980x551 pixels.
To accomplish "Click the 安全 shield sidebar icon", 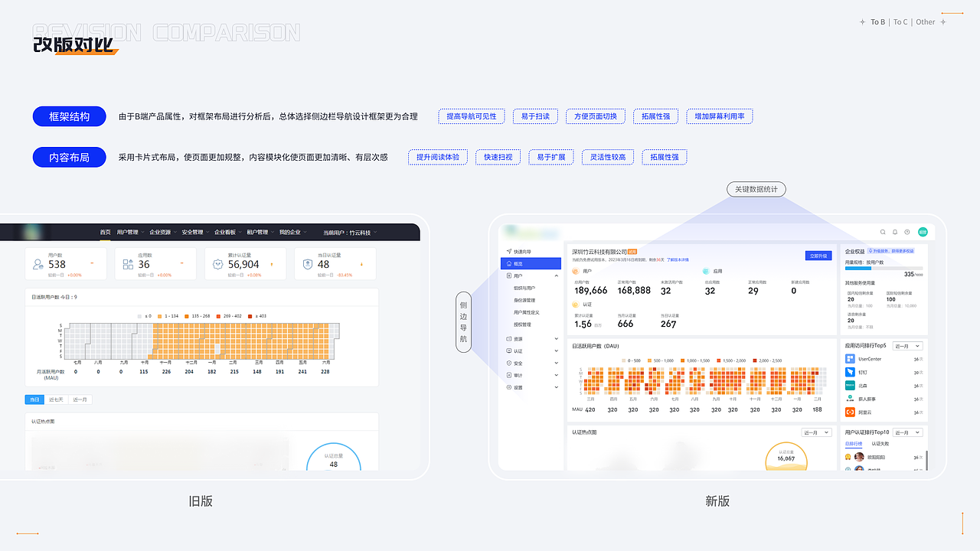I will point(509,363).
